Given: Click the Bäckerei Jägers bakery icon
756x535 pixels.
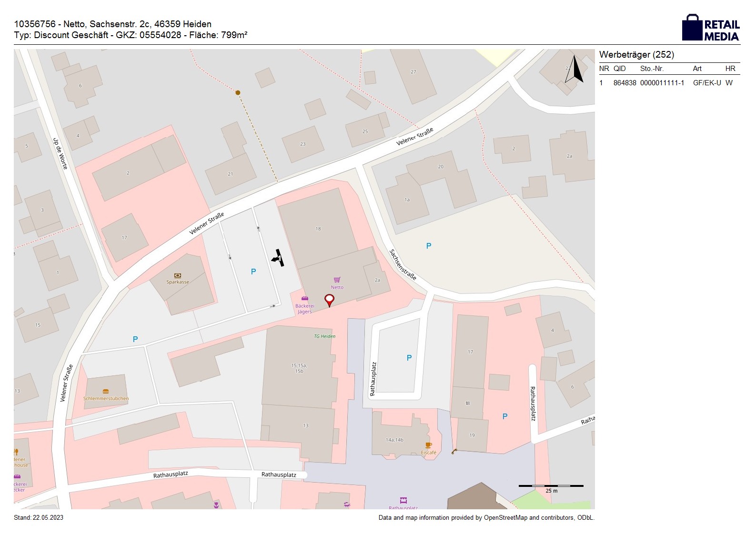Looking at the screenshot, I should pos(305,299).
